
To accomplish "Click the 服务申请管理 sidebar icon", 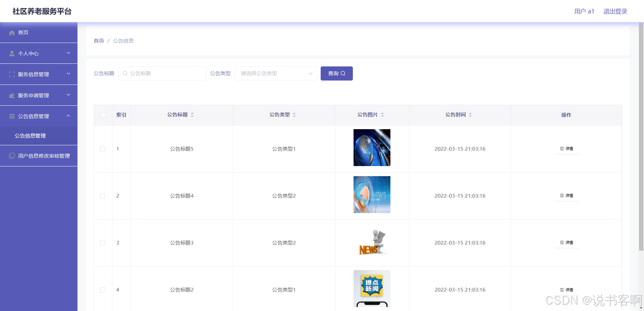I will coord(12,95).
